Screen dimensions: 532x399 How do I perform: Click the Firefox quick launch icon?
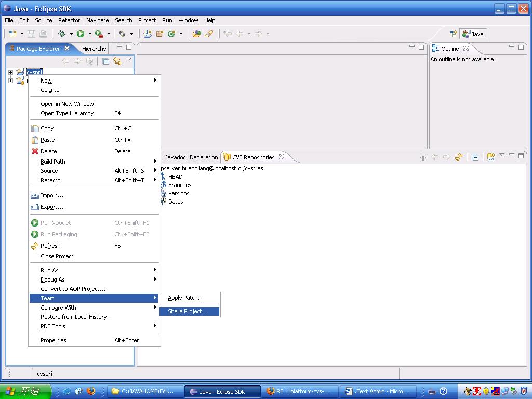click(x=91, y=391)
